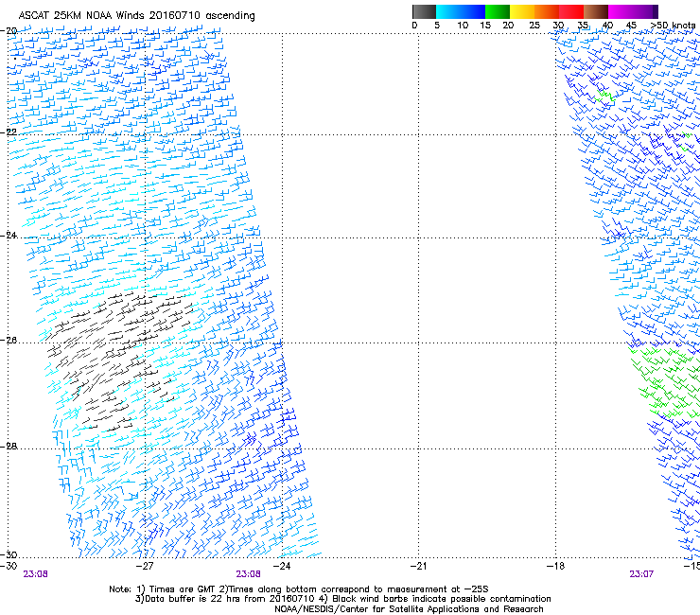Click the -18 longitude axis label
The height and width of the screenshot is (615, 700).
555,566
